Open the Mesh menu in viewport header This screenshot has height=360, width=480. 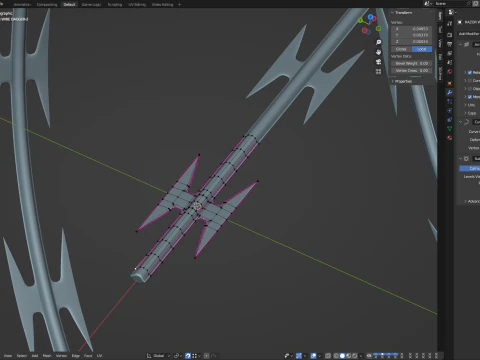[47, 356]
